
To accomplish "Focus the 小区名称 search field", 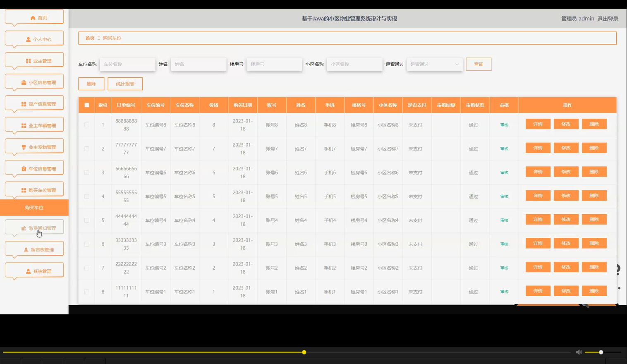I will pyautogui.click(x=354, y=64).
